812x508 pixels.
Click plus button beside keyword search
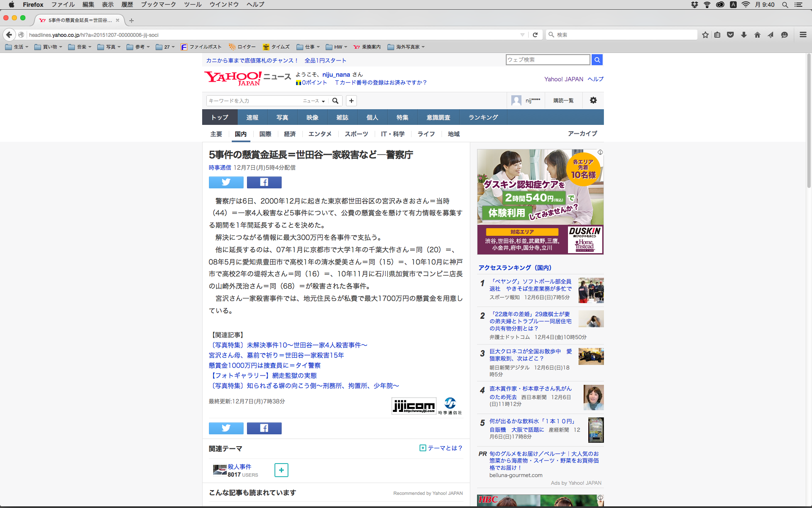point(351,101)
